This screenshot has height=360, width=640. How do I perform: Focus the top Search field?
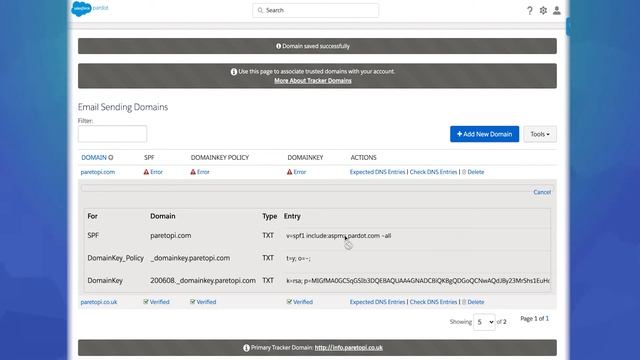click(316, 10)
